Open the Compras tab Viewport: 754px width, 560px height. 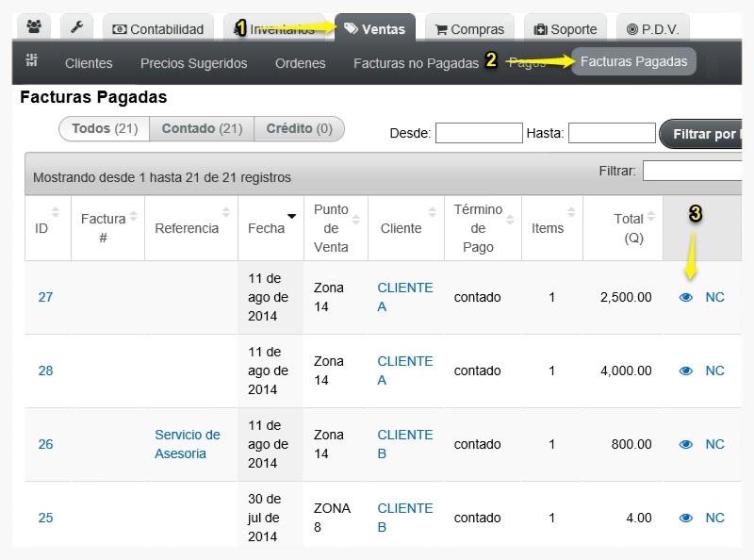pos(469,29)
